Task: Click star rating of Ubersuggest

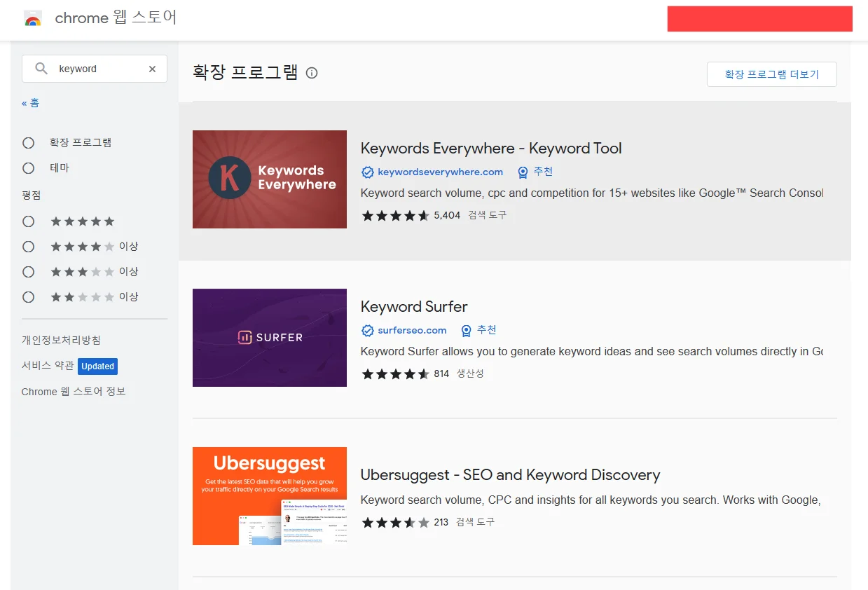Action: tap(395, 523)
